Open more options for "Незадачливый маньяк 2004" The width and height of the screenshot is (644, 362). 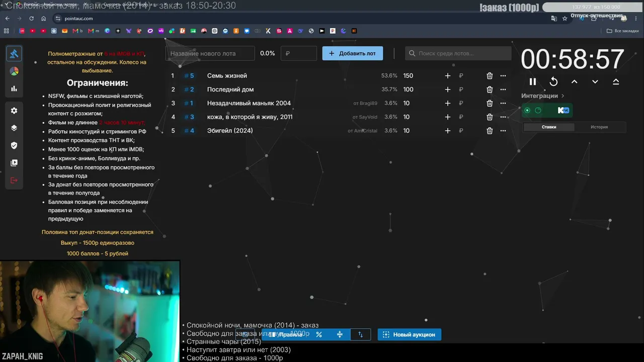point(503,103)
